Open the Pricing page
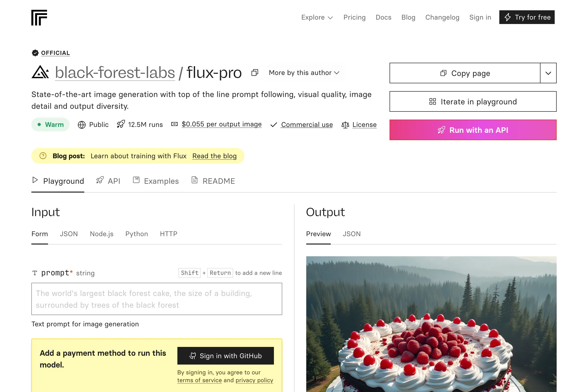This screenshot has height=392, width=588. [354, 17]
